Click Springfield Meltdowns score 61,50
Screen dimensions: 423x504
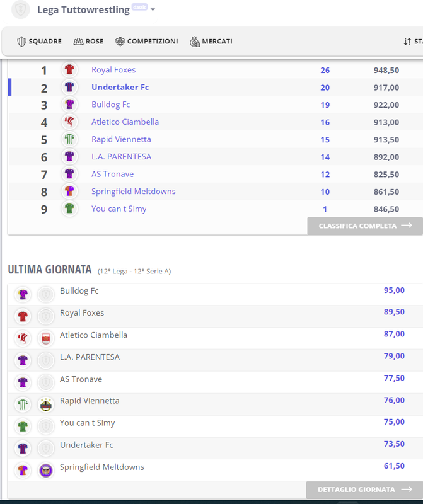pyautogui.click(x=394, y=466)
